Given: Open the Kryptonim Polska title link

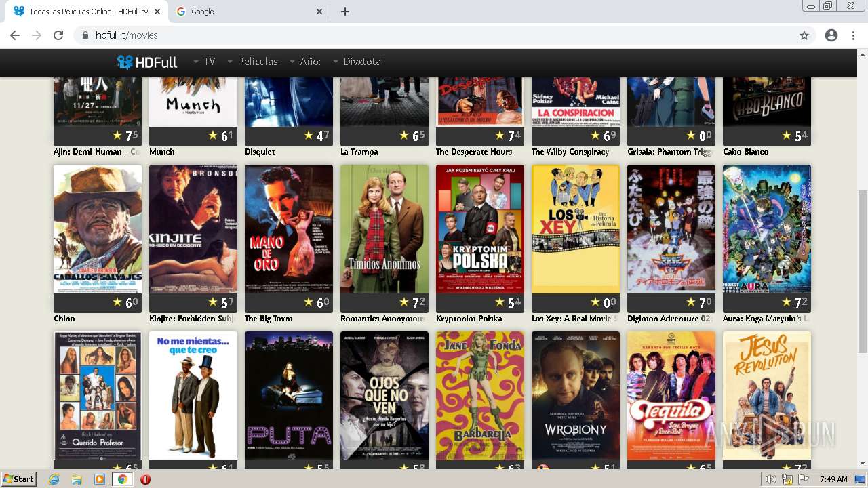Looking at the screenshot, I should click(x=469, y=319).
